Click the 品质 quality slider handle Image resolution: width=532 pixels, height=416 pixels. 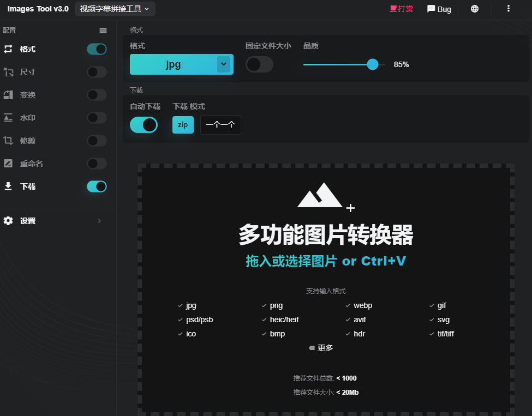pos(373,64)
